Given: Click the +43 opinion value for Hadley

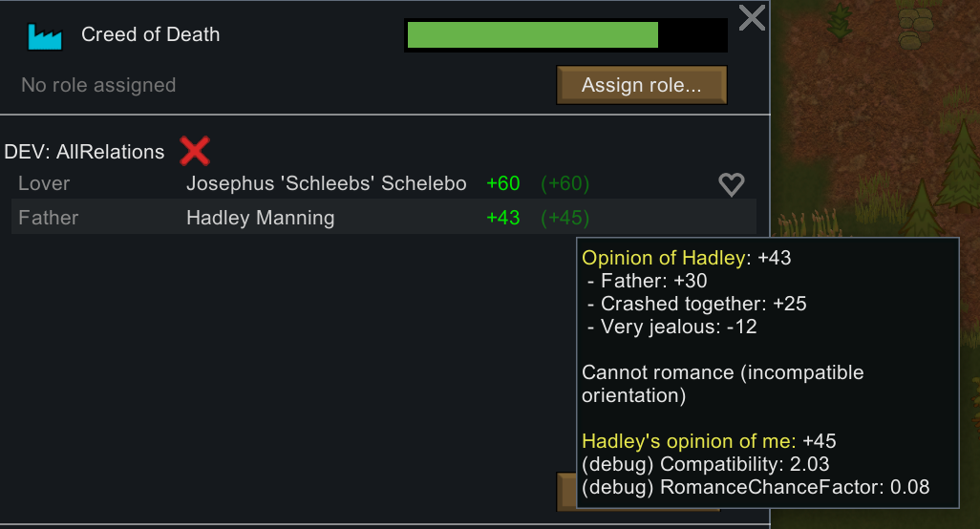Looking at the screenshot, I should (x=503, y=218).
